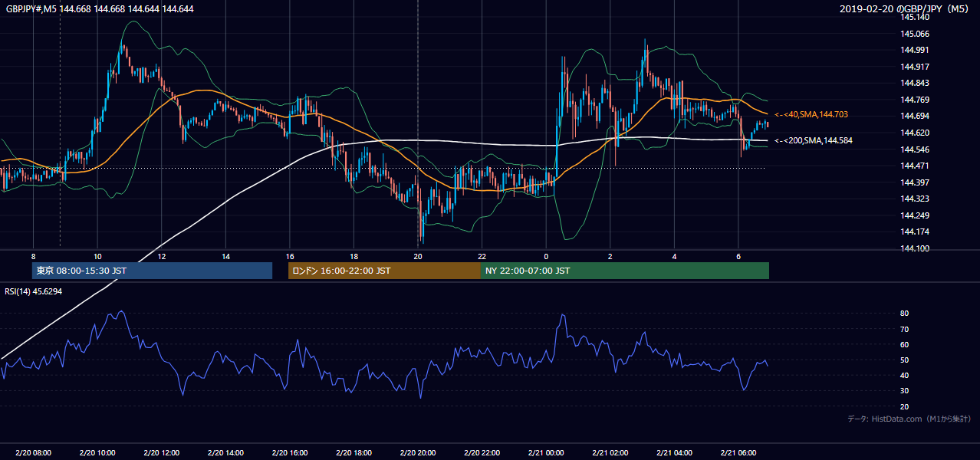The image size is (980, 460).
Task: Click the date label 2/20 22:00
Action: tap(482, 453)
